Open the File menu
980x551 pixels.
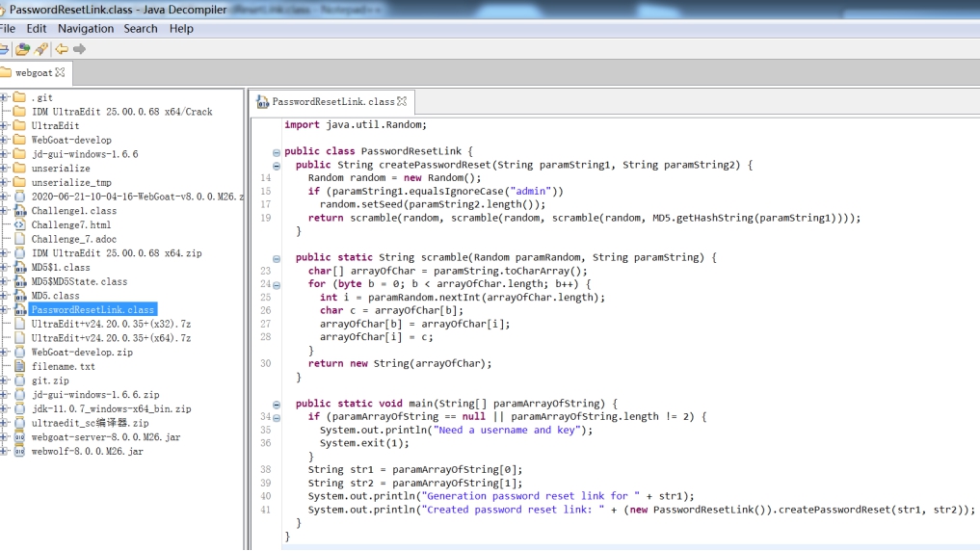click(x=8, y=29)
